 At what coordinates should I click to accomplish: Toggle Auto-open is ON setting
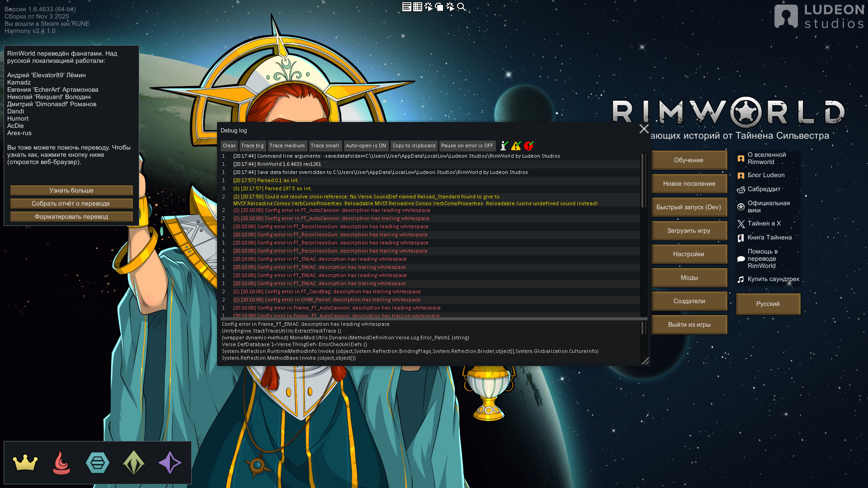click(x=366, y=145)
